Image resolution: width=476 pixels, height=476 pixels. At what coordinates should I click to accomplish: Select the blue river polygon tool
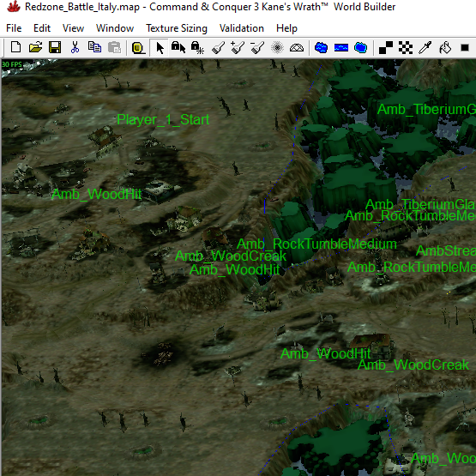[x=360, y=48]
